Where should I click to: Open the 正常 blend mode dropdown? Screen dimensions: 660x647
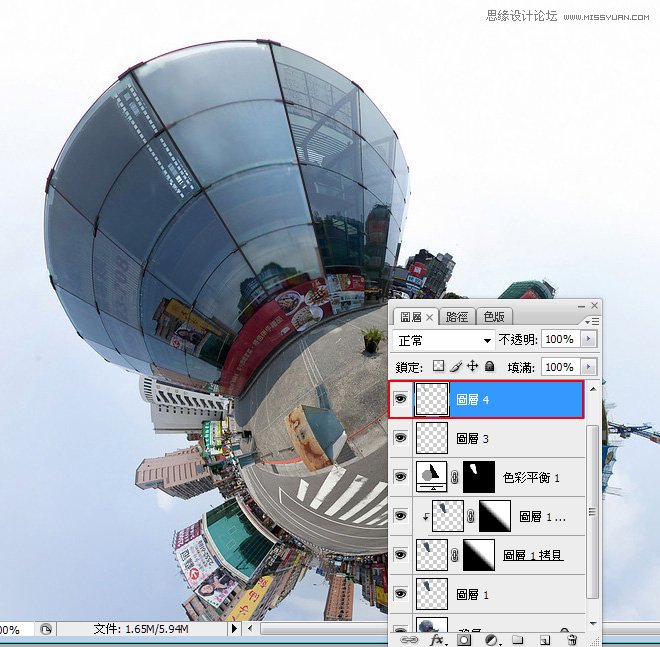[445, 340]
